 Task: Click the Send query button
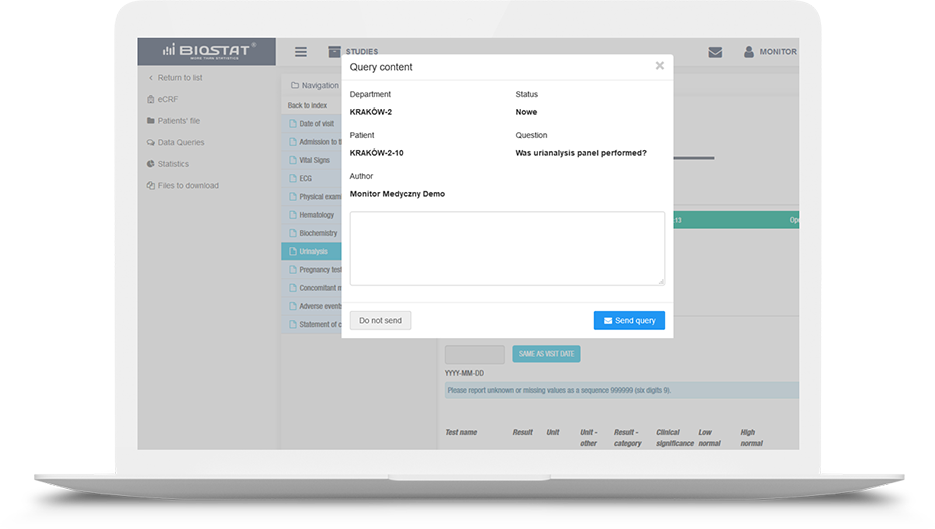(629, 320)
